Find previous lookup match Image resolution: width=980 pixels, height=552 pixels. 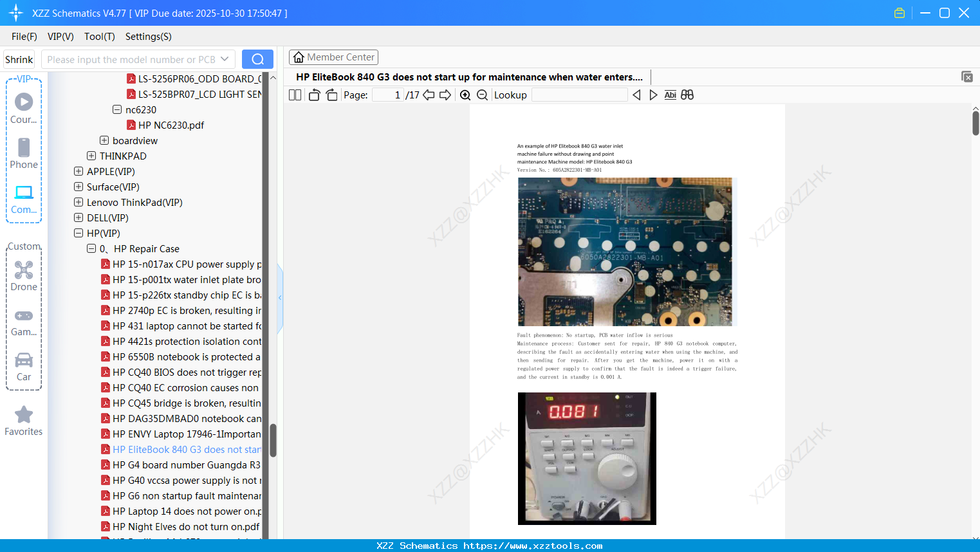(636, 95)
